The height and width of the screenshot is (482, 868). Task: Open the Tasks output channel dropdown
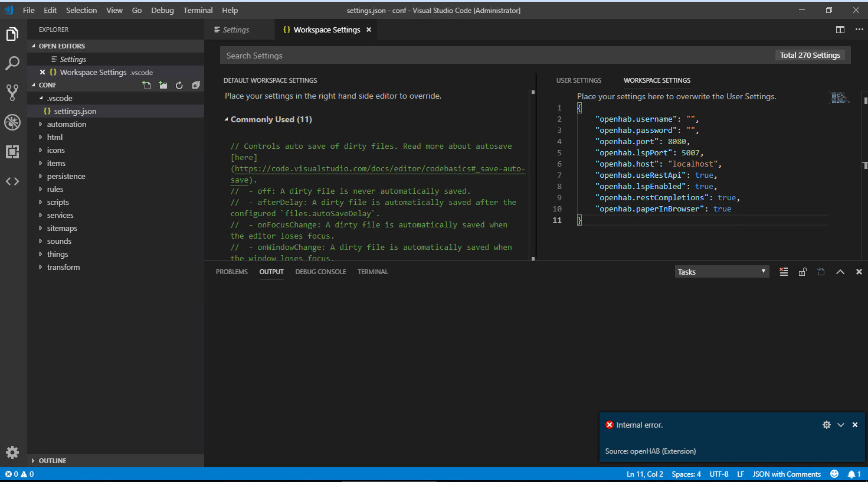[x=722, y=272]
